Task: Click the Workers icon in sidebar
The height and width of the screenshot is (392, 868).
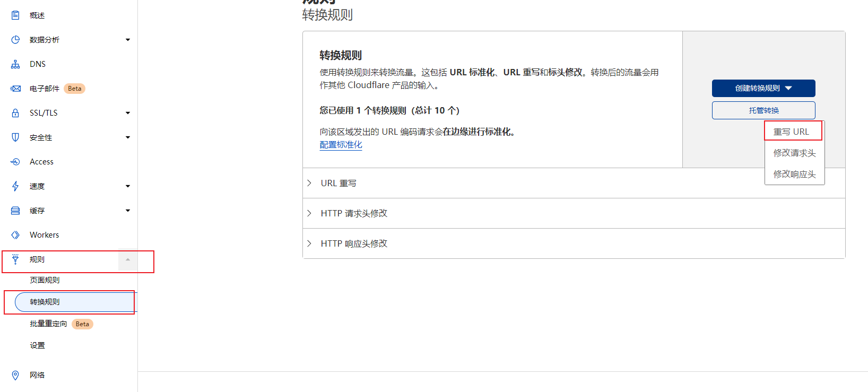Action: (15, 235)
